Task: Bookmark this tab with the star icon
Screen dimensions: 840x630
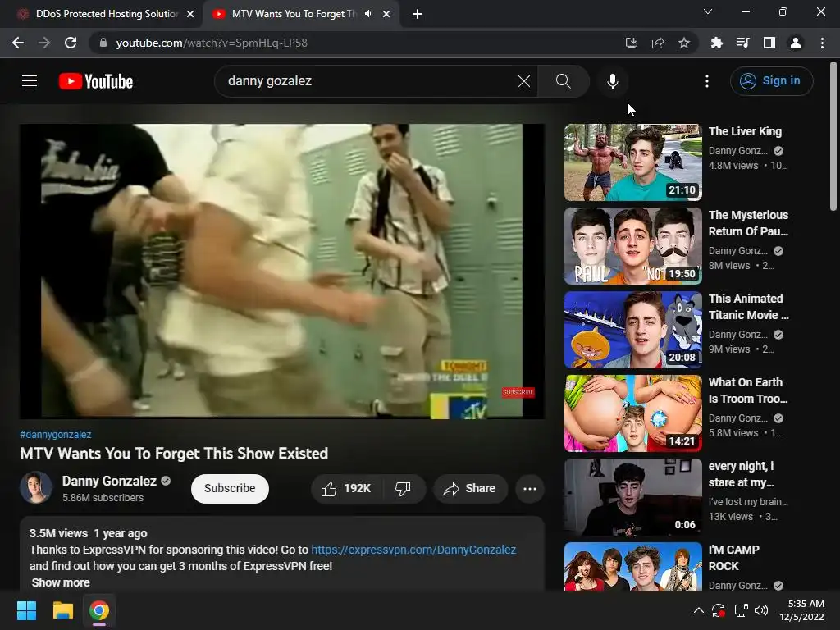Action: click(x=684, y=43)
